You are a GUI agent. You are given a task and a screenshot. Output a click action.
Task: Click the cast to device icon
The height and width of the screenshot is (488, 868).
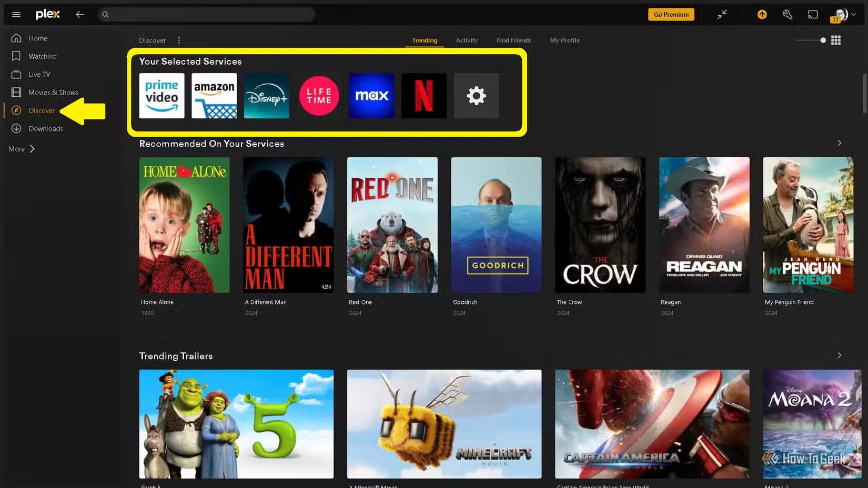(x=813, y=15)
